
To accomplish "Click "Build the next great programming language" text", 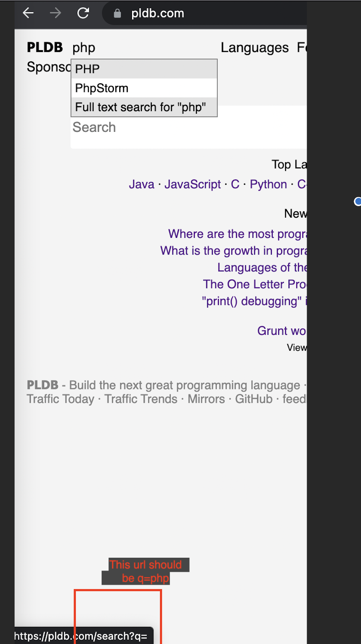I will [185, 385].
